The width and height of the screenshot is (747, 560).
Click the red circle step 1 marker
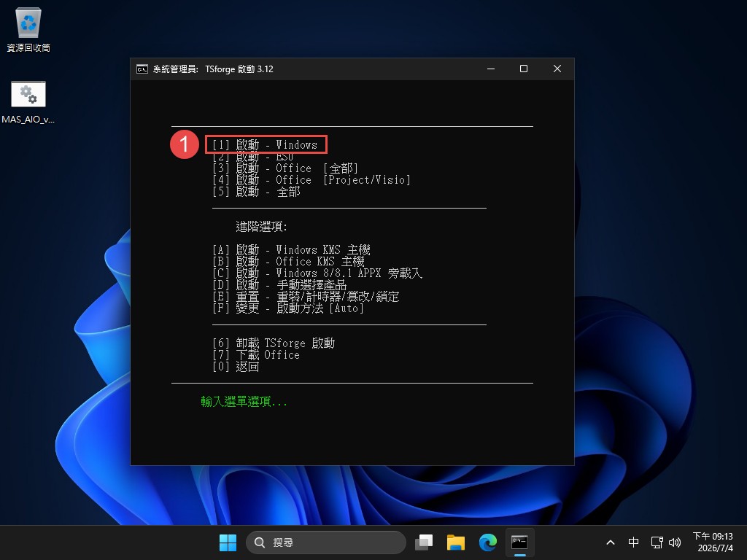pyautogui.click(x=185, y=144)
